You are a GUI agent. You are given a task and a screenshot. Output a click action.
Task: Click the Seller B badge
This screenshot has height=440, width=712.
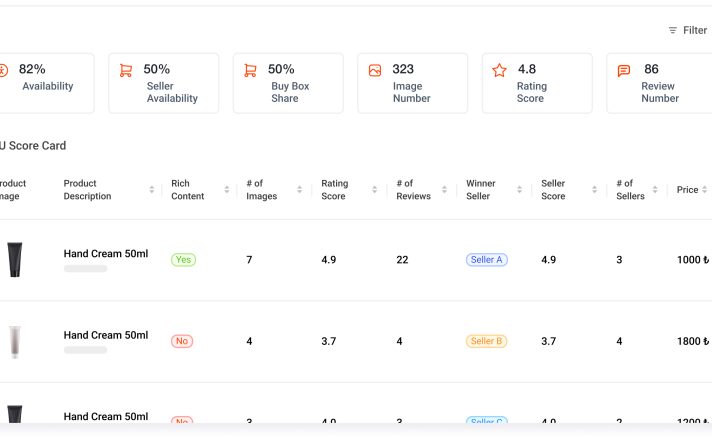(486, 341)
